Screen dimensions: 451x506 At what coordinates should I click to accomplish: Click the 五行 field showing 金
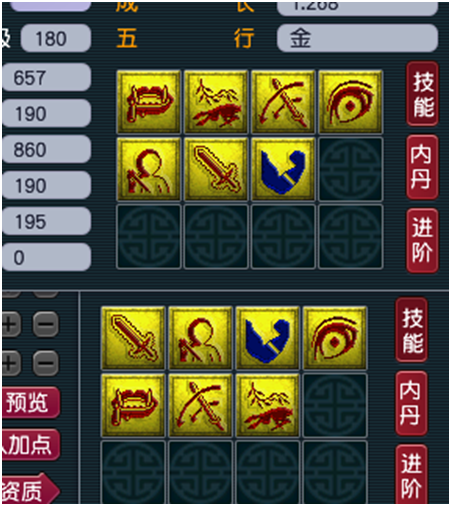(357, 38)
